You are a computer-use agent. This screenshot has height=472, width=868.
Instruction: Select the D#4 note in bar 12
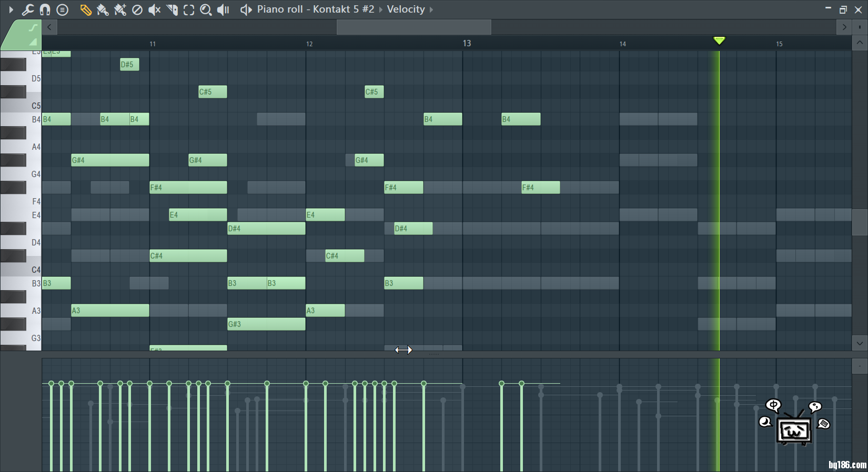coord(413,229)
